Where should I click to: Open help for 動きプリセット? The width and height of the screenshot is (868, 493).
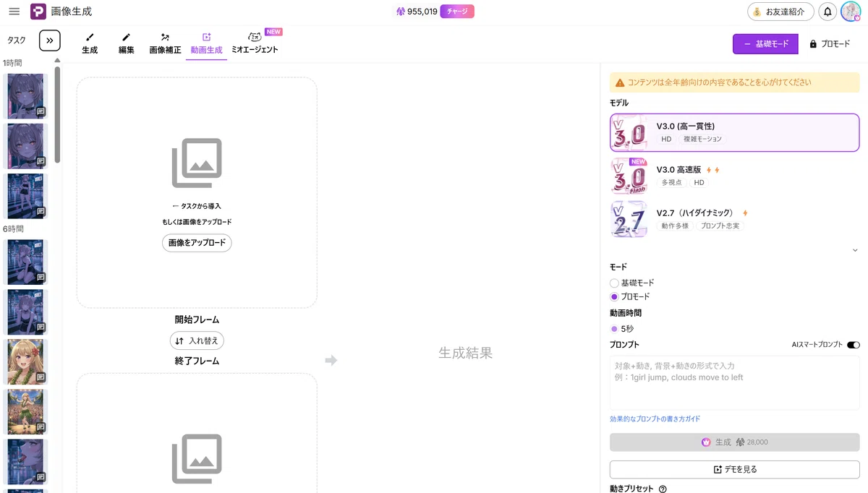[x=663, y=489]
